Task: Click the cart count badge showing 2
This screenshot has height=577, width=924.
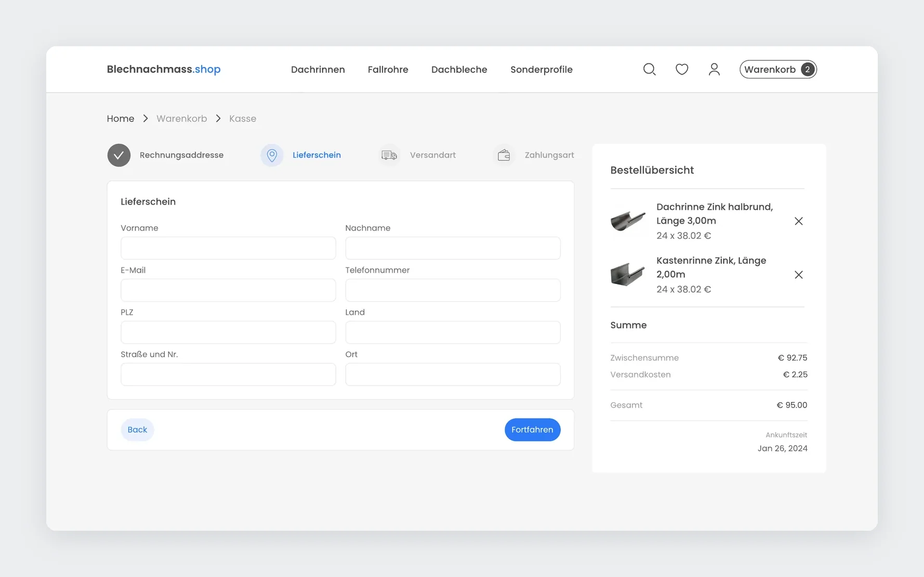Action: [x=807, y=69]
